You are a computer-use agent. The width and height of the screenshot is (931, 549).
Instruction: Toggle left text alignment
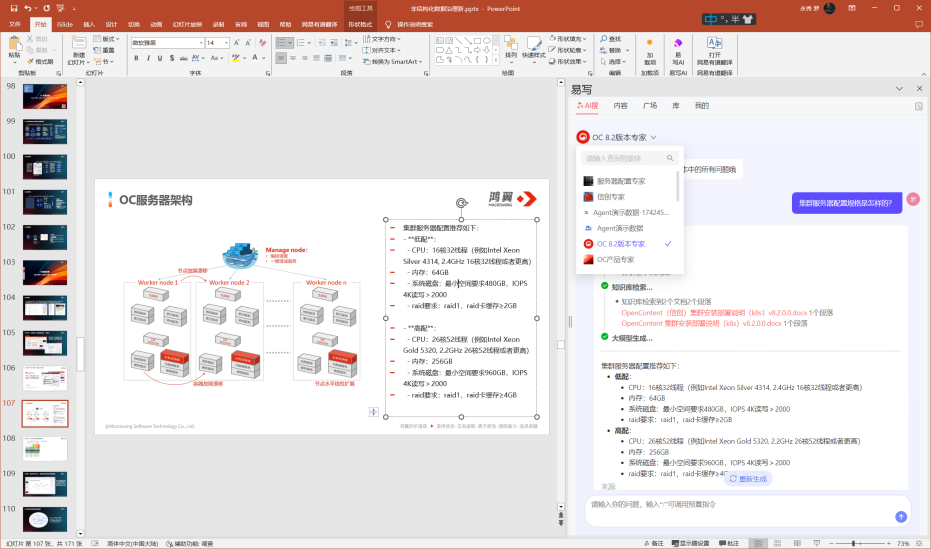click(x=281, y=58)
